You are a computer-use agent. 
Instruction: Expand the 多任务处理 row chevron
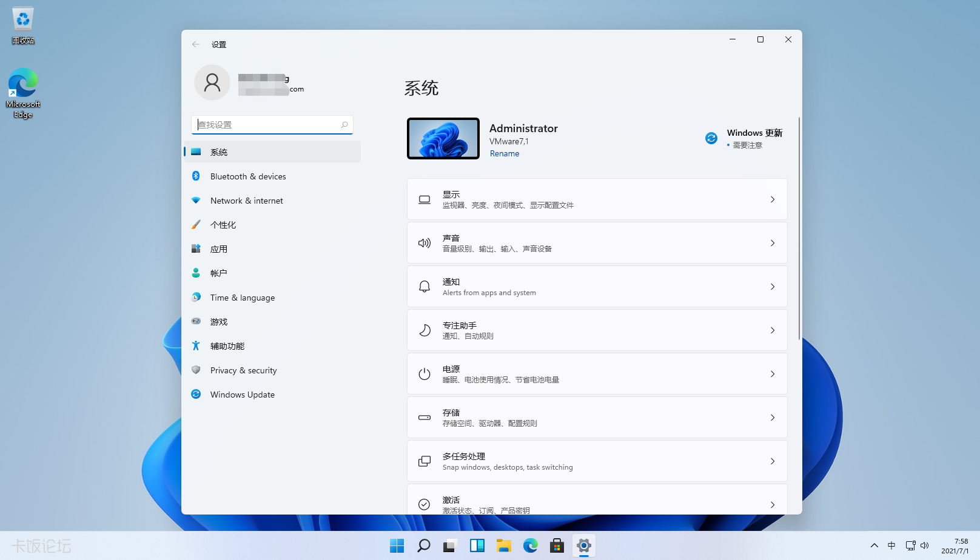pyautogui.click(x=773, y=461)
